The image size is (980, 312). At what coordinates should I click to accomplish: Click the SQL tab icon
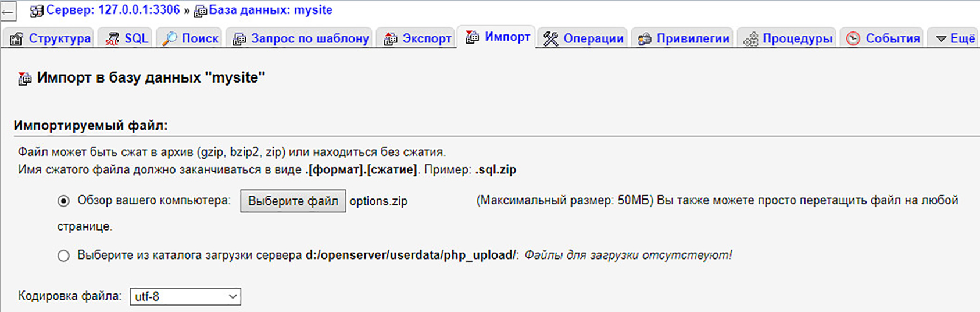coord(112,39)
